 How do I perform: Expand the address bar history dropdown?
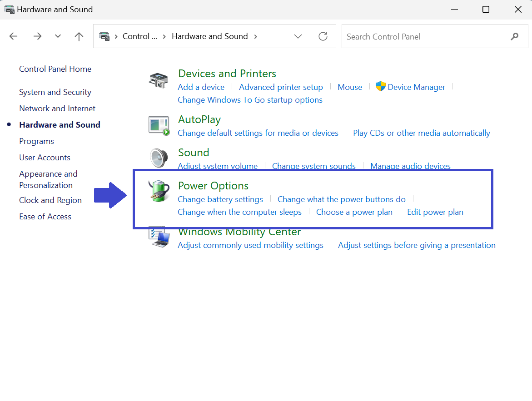coord(298,36)
